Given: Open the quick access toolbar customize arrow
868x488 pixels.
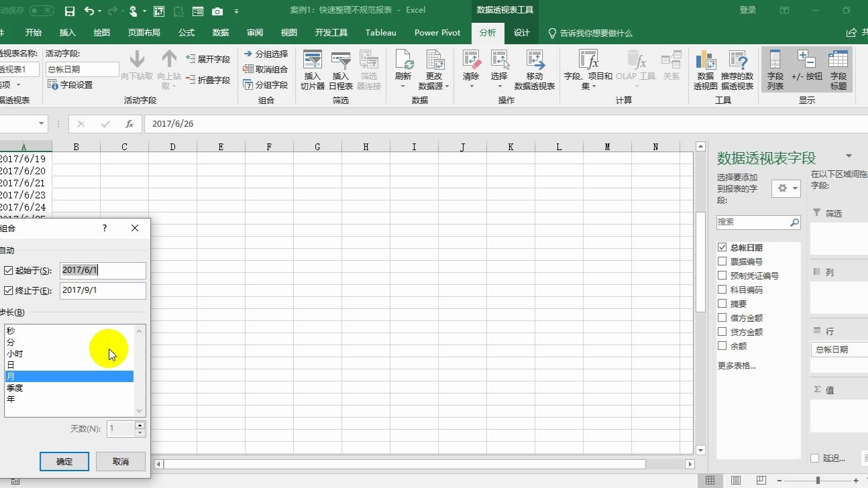Looking at the screenshot, I should pos(237,11).
